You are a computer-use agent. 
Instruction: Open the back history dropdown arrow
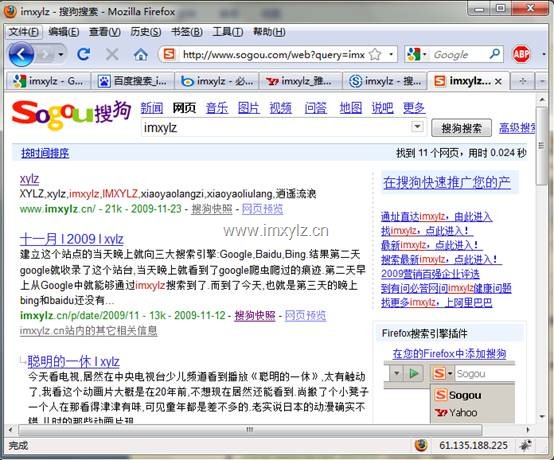tap(60, 54)
